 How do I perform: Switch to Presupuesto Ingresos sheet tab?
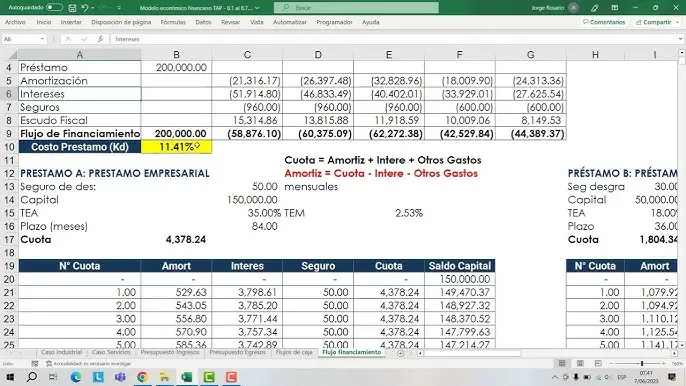pyautogui.click(x=170, y=352)
